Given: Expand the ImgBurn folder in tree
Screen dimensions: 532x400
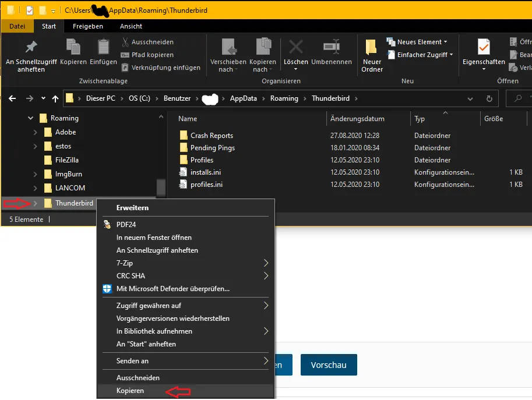Looking at the screenshot, I should coord(36,174).
